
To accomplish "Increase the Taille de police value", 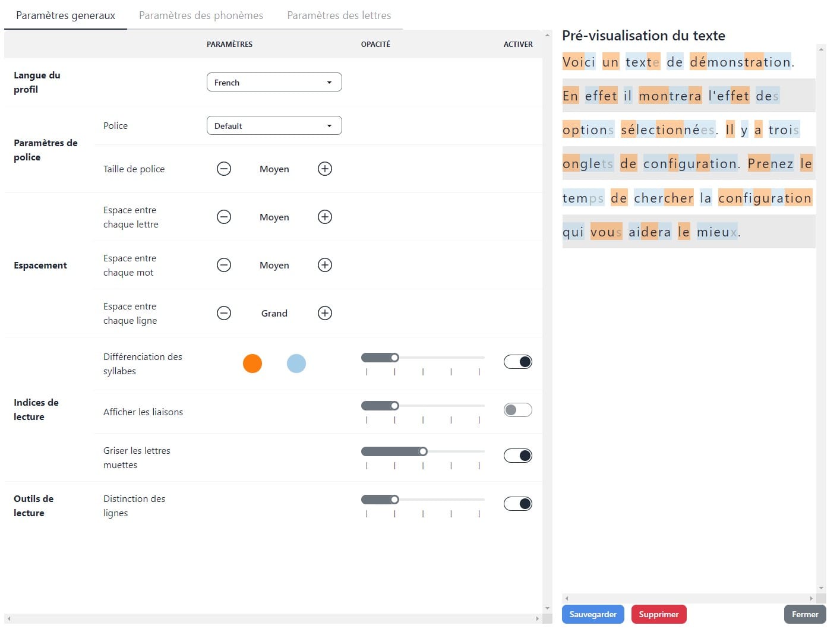I will (324, 169).
